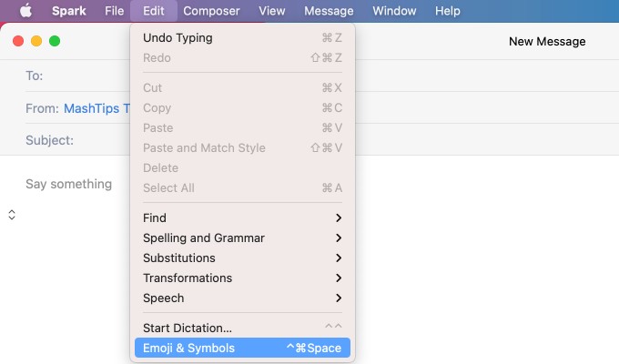Open the Transformations submenu
619x364 pixels.
click(x=242, y=278)
